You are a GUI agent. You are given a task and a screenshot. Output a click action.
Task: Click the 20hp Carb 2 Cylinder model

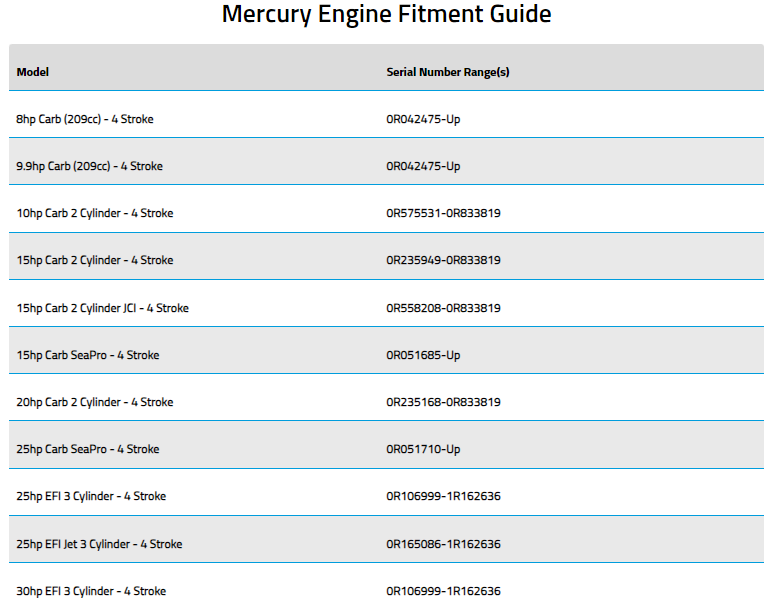(95, 402)
